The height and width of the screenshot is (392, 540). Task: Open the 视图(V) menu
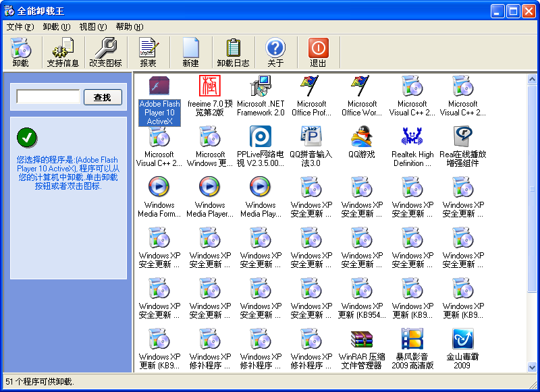point(92,27)
